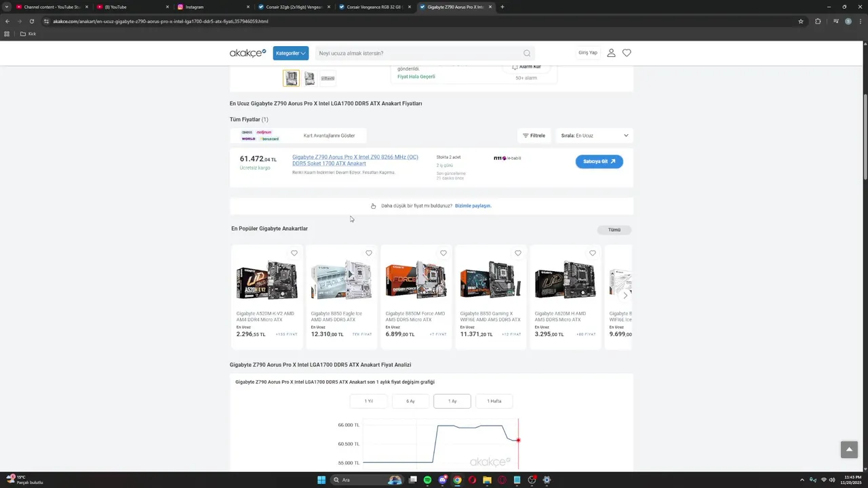The image size is (868, 488).
Task: Select the first motherboard thumbnail image
Action: (291, 78)
